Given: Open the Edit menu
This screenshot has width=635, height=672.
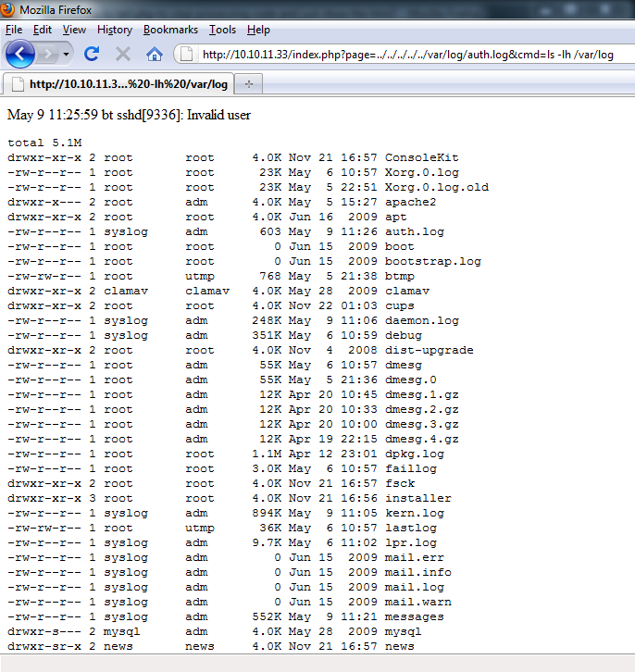Looking at the screenshot, I should (42, 30).
